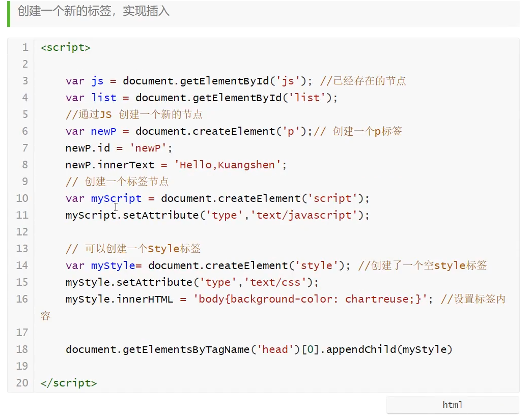
Task: Click line number 20 in gutter
Action: pyautogui.click(x=22, y=383)
